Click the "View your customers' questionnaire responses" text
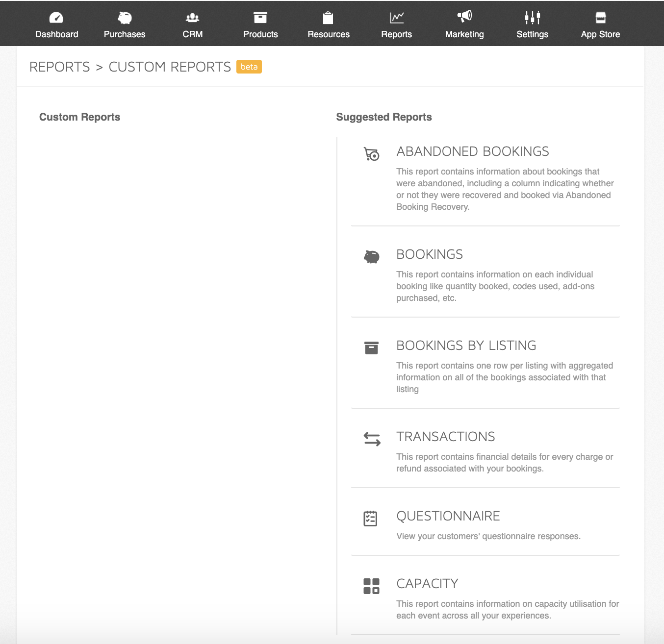Screen dimensions: 664x644 [x=488, y=536]
